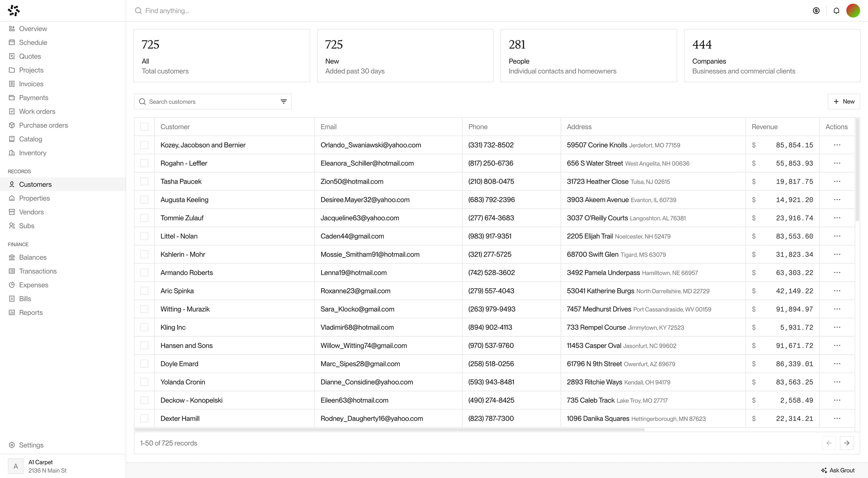Image resolution: width=868 pixels, height=478 pixels.
Task: Click the Expenses pie icon
Action: click(x=12, y=285)
